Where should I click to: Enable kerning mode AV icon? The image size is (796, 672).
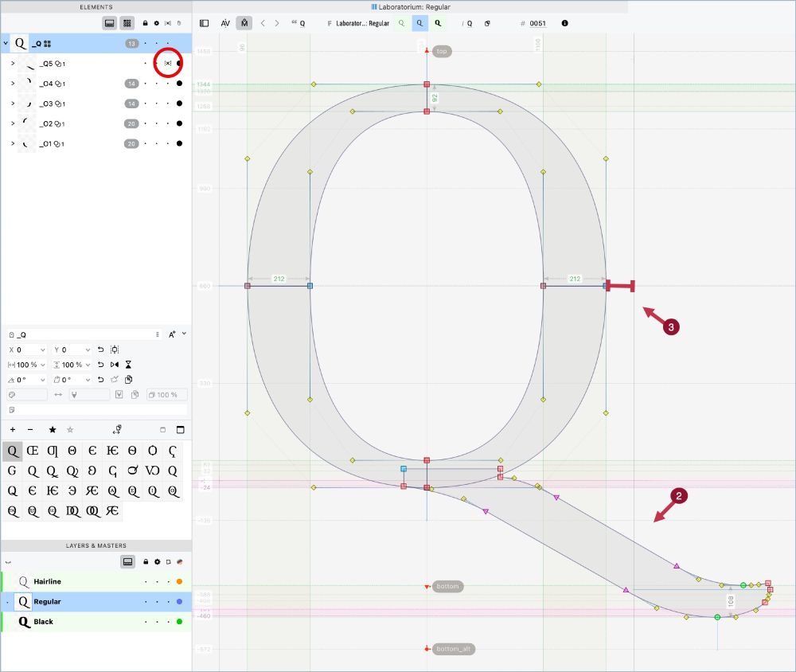pos(225,23)
